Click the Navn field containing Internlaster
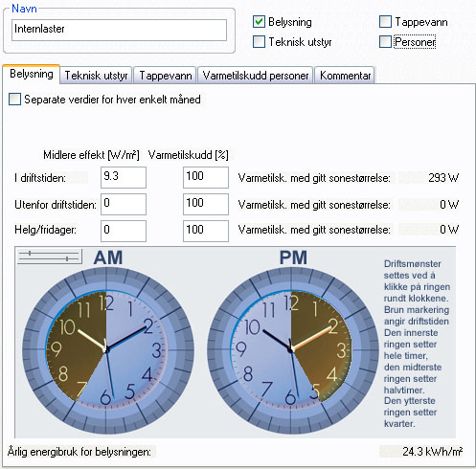476x469 pixels. (119, 30)
